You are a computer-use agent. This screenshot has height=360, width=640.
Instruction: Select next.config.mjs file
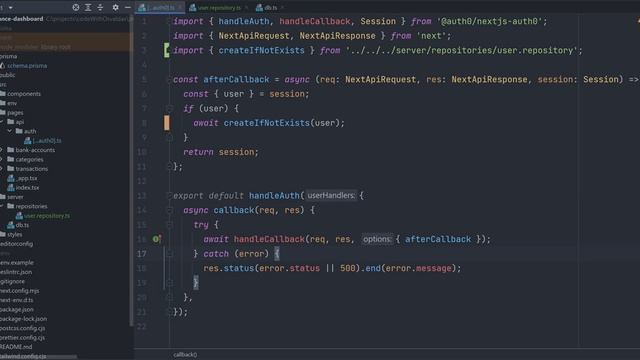click(20, 291)
